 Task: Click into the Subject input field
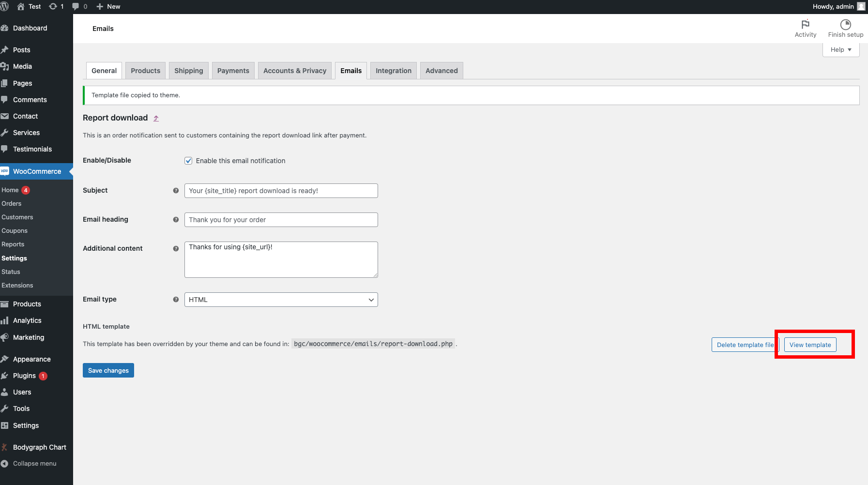[281, 191]
